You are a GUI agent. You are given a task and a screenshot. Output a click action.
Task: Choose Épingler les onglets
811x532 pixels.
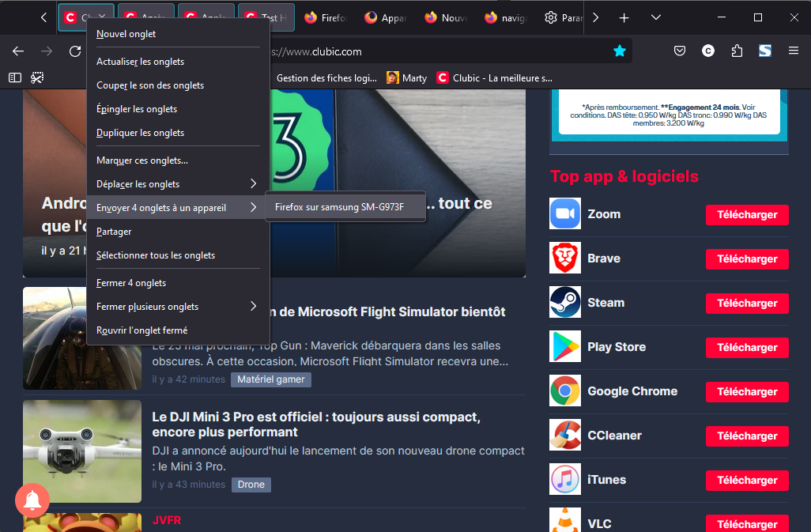(x=179, y=109)
